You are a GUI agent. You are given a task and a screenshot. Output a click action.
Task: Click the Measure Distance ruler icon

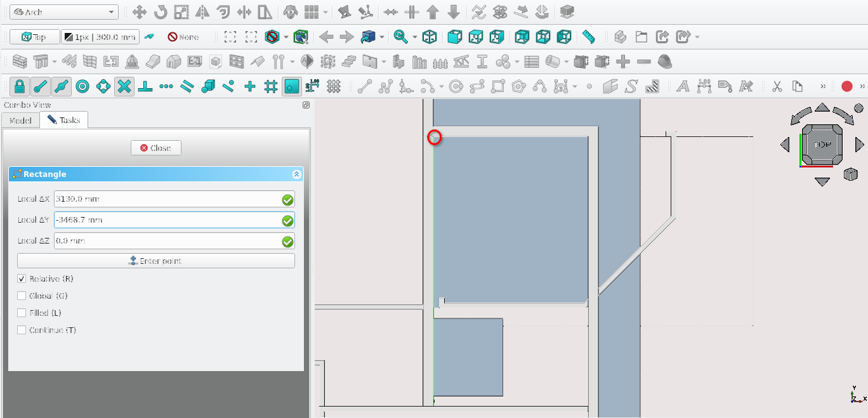pos(588,37)
